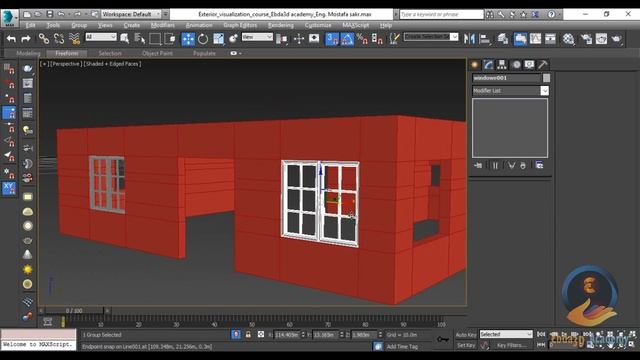This screenshot has height=360, width=640.
Task: Open the Render Setup dialog
Action: click(x=587, y=39)
